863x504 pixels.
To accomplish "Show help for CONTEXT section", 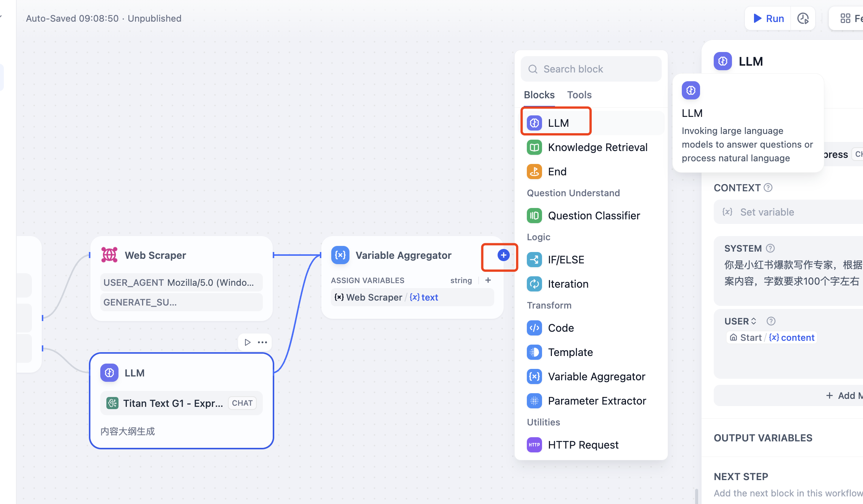I will coord(768,187).
